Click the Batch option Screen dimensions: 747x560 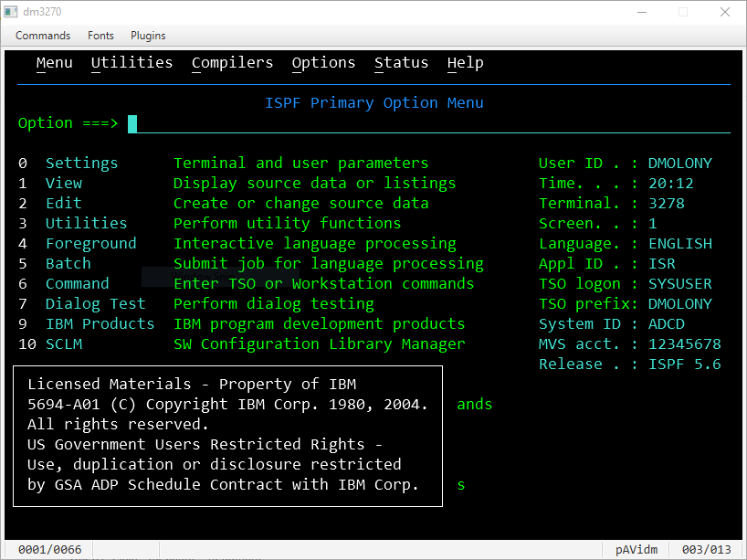click(68, 264)
